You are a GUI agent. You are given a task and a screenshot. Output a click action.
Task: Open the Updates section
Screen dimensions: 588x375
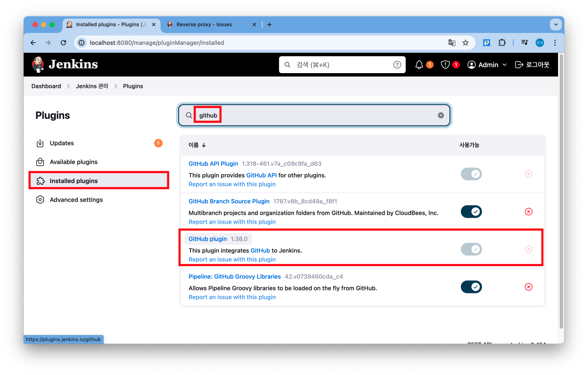tap(99, 143)
